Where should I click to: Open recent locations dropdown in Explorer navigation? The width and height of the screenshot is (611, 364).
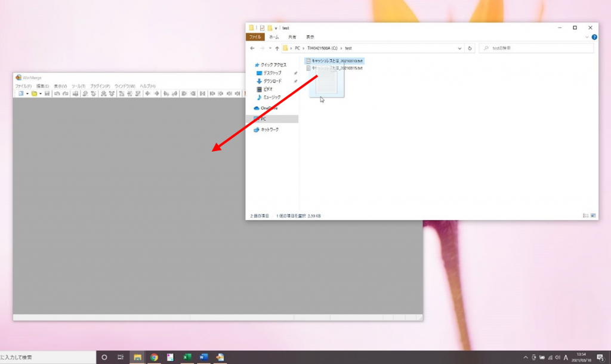pos(270,48)
